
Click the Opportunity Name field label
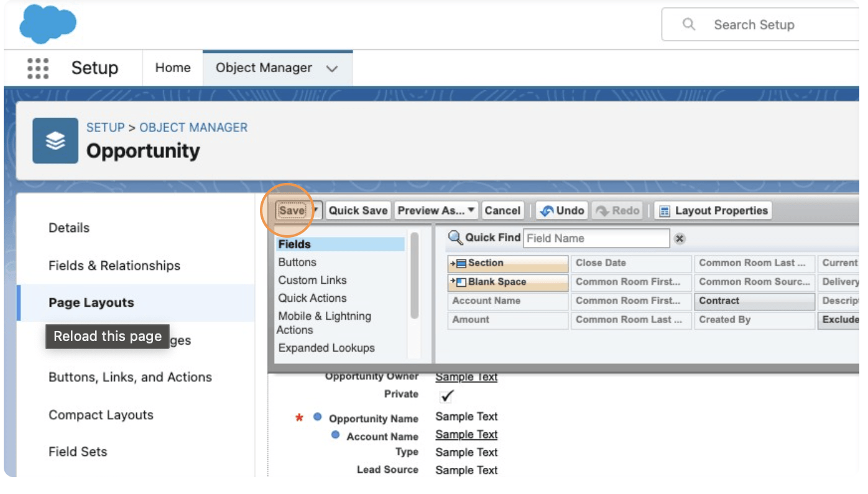(374, 419)
